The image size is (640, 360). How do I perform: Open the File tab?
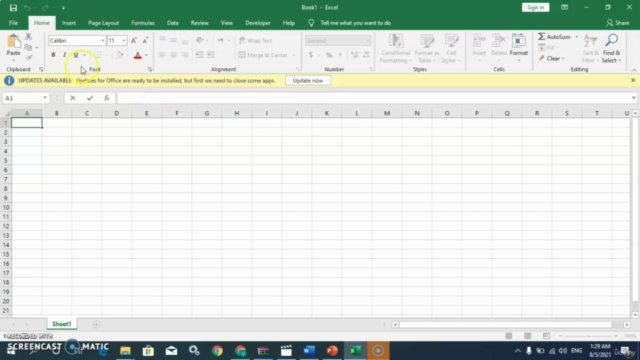(13, 23)
